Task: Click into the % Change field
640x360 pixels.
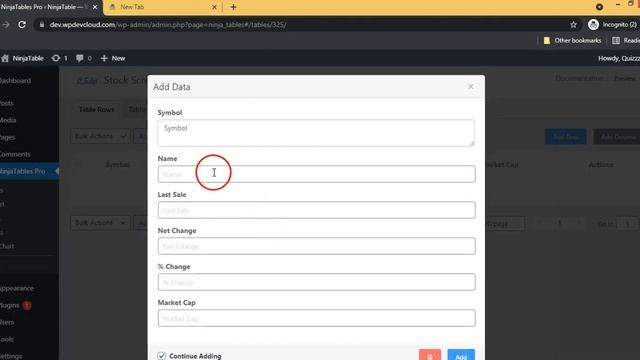Action: [316, 282]
